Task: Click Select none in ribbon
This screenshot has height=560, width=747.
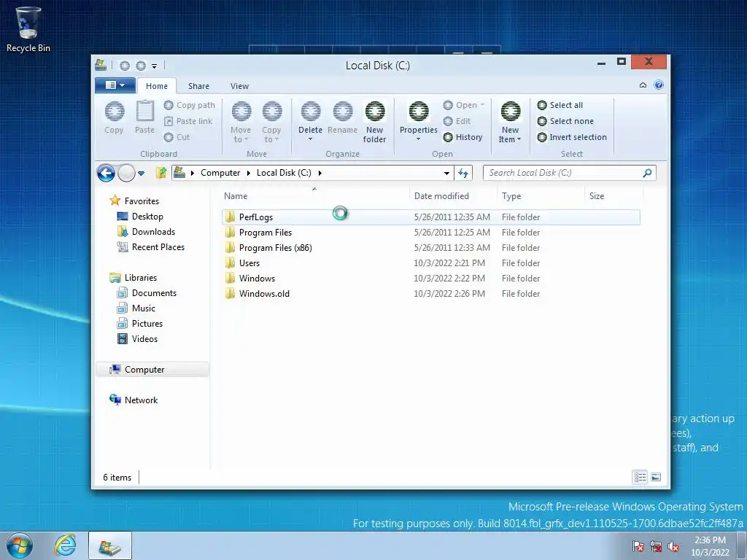Action: tap(565, 121)
